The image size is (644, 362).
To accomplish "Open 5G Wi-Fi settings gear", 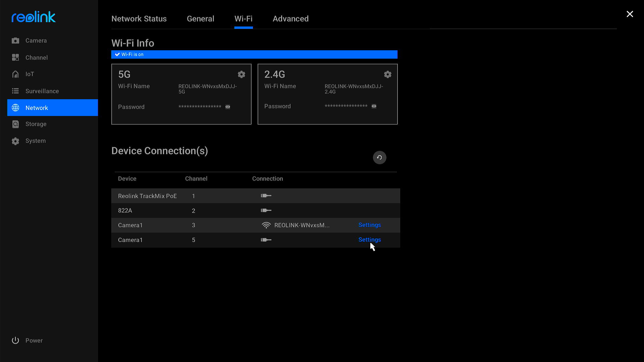I will pyautogui.click(x=241, y=74).
